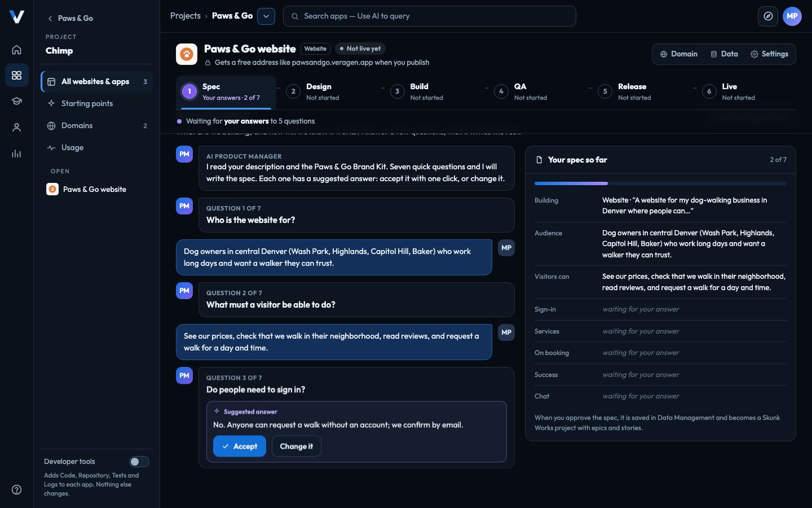Click the orange paw app icon in header
Viewport: 812px width, 508px height.
187,54
